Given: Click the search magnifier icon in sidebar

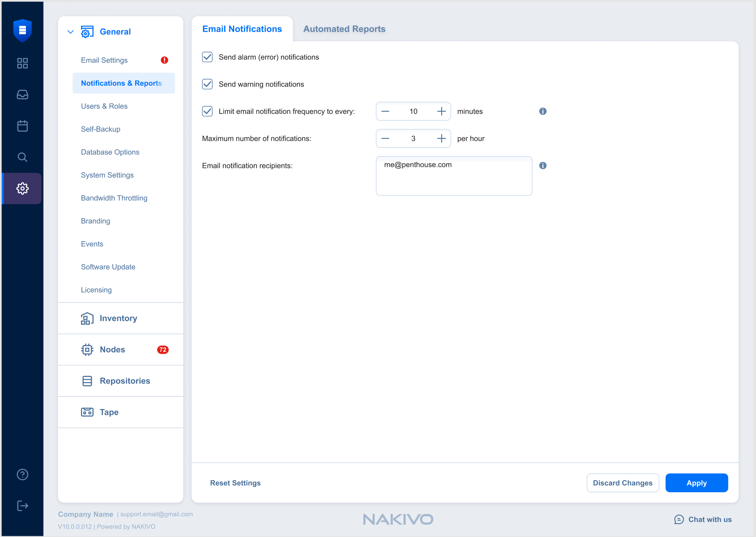Looking at the screenshot, I should click(x=22, y=157).
